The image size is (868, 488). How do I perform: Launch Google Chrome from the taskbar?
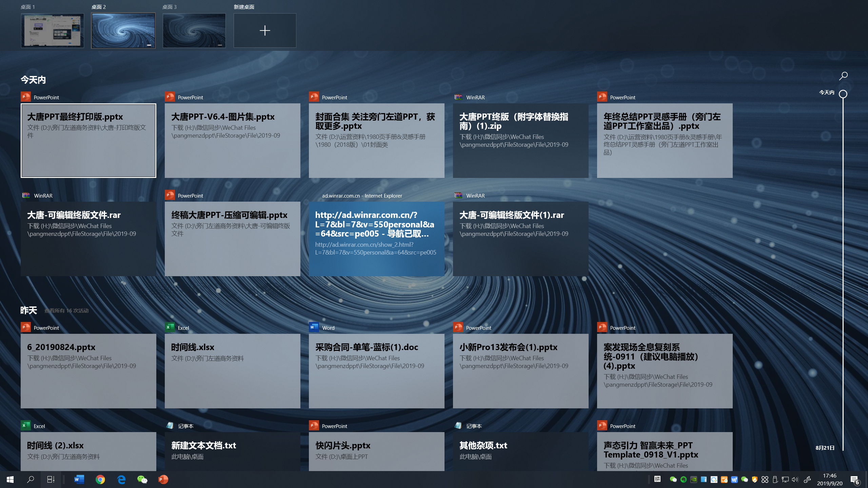[100, 479]
